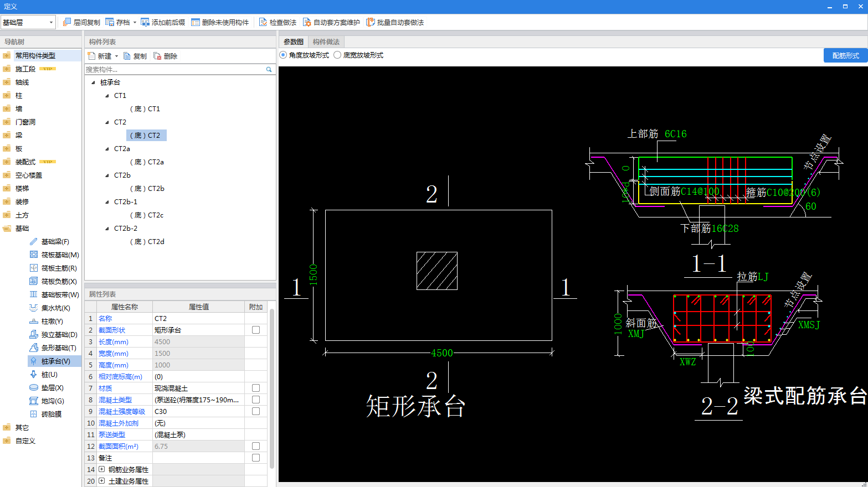The image size is (868, 487).
Task: Switch to the 参数图 tab
Action: tap(294, 42)
